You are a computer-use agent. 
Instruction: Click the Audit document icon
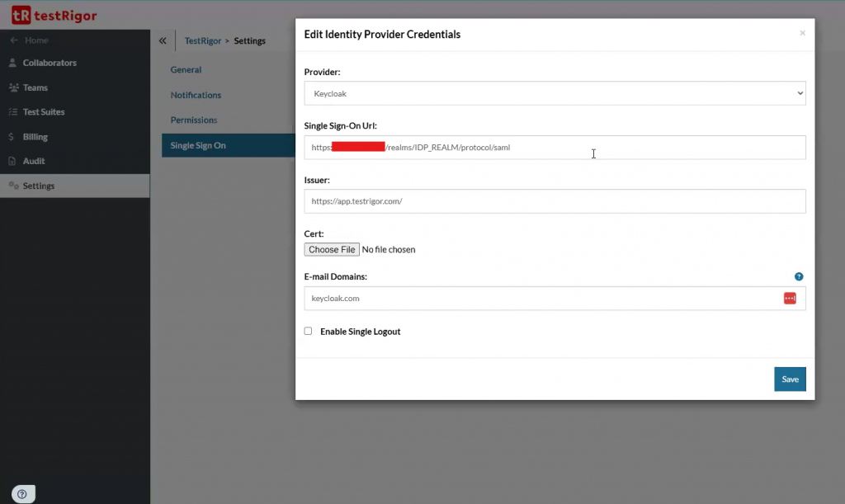[x=12, y=161]
